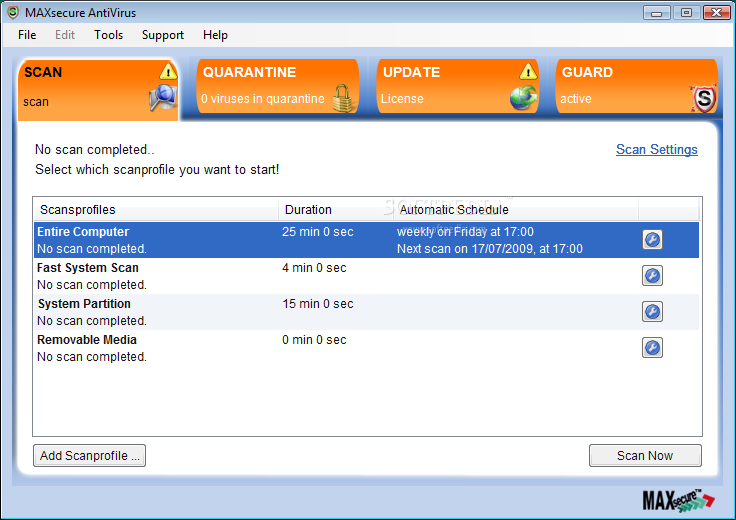Switch to the UPDATE tab
Image resolution: width=736 pixels, height=520 pixels.
[458, 86]
